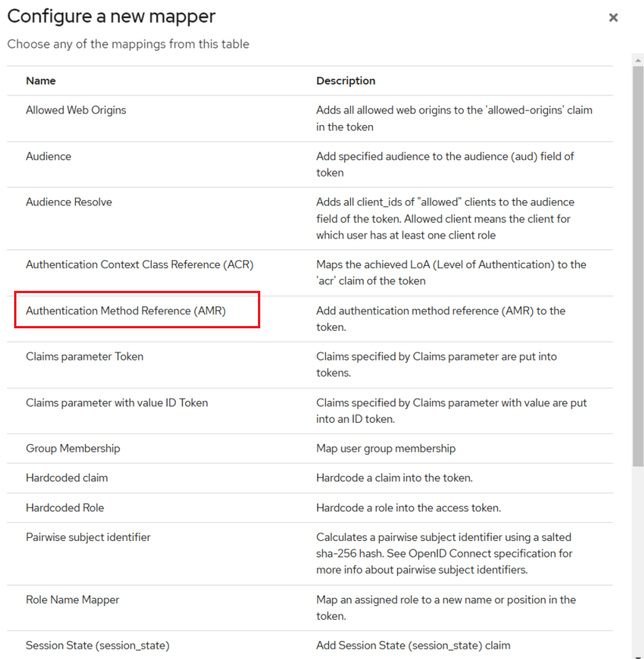Select Audience Resolve mapping

pos(69,202)
